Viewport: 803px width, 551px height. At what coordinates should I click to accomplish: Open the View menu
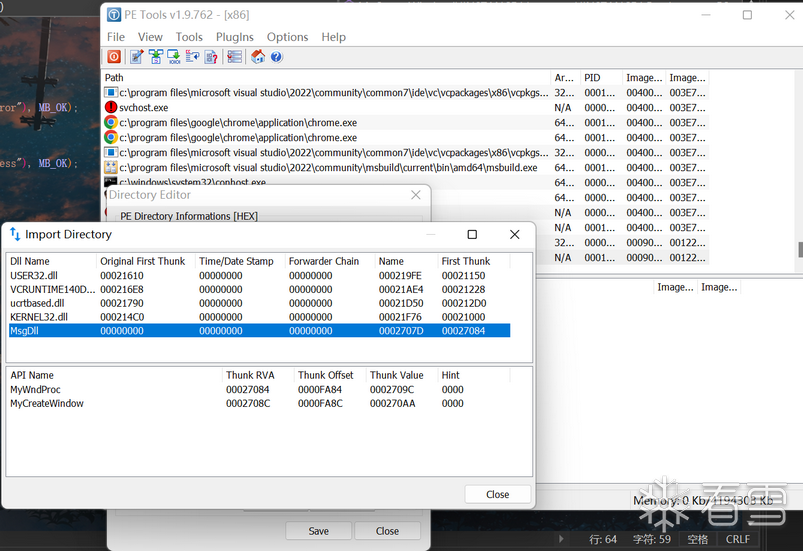150,37
